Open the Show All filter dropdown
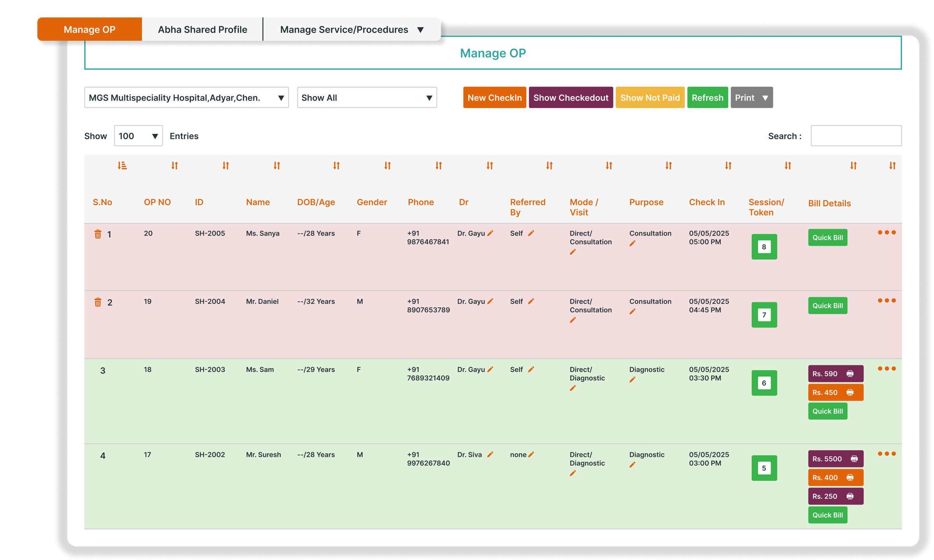Viewport: 934px width, 560px height. point(366,98)
